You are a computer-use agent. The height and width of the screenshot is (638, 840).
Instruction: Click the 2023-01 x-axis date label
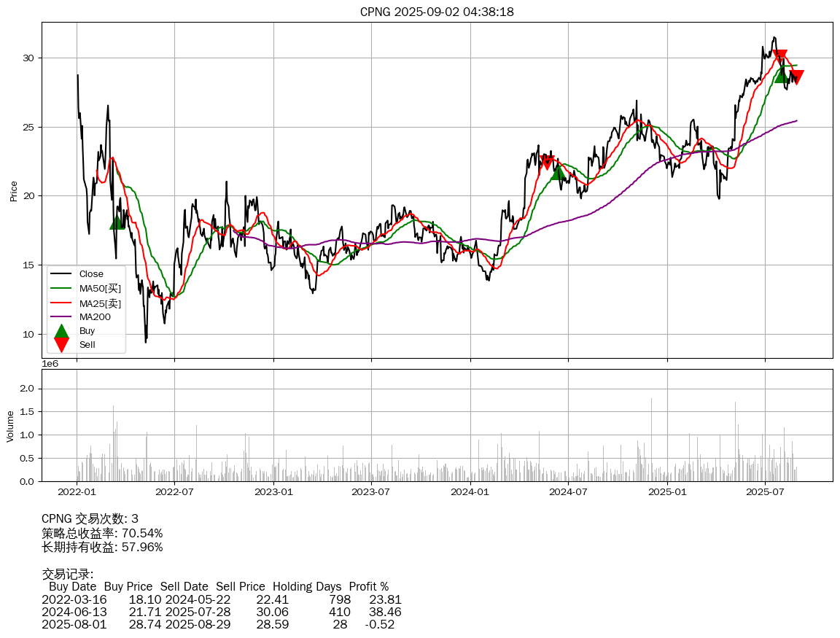[273, 492]
